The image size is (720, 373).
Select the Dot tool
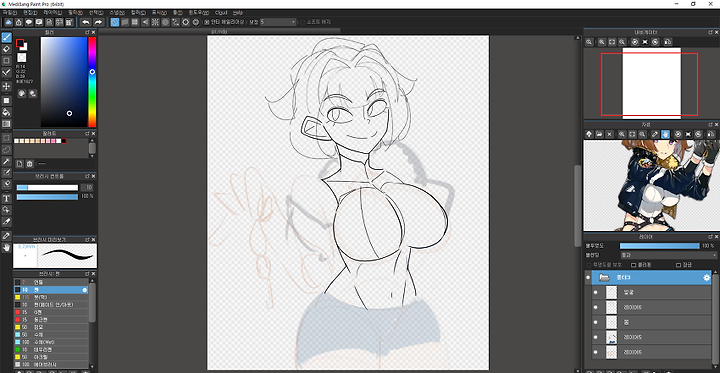click(x=6, y=61)
